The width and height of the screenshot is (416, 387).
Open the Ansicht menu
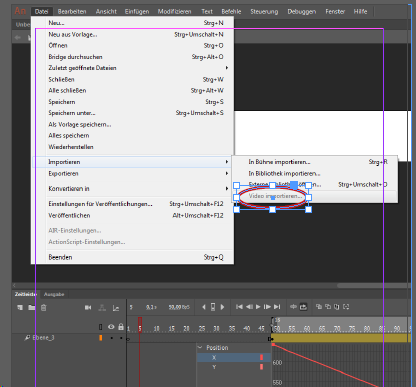tap(106, 12)
